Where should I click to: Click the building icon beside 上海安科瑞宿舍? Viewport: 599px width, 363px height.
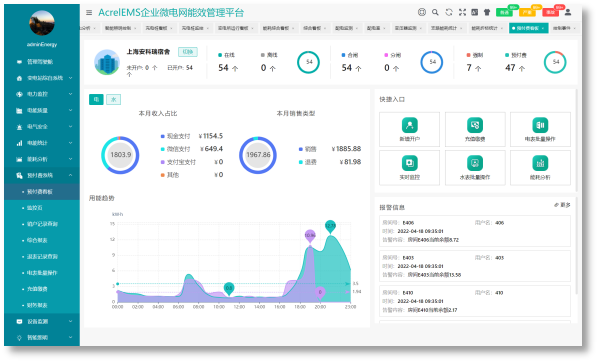pos(107,62)
